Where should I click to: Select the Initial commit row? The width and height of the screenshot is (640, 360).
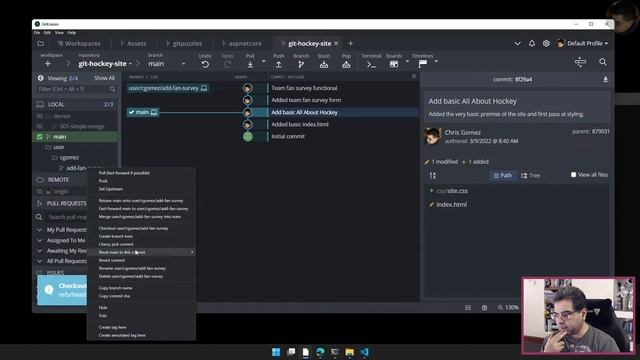coord(288,137)
